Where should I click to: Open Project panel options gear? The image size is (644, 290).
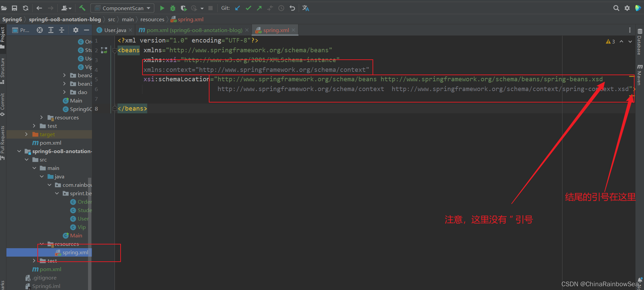(76, 30)
